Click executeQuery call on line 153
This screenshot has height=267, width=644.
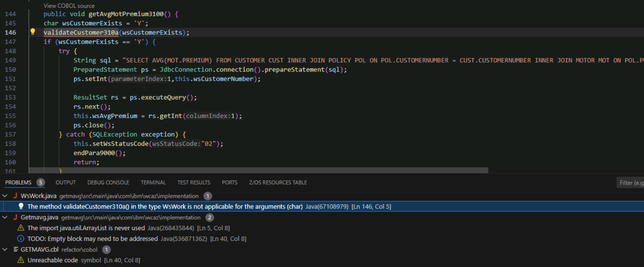tap(163, 97)
